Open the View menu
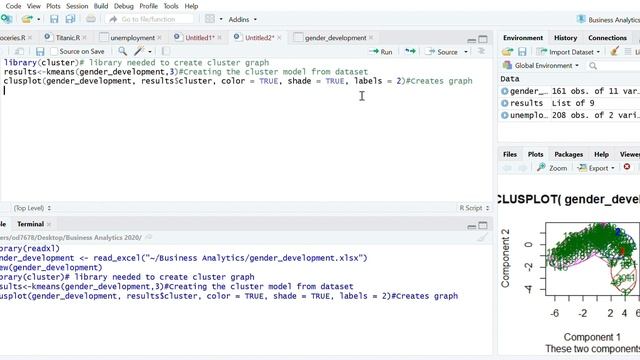640x360 pixels. pyautogui.click(x=33, y=6)
